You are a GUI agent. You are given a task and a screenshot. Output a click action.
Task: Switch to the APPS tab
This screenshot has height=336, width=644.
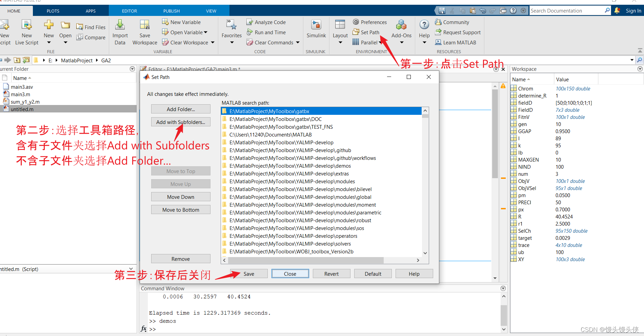pos(90,11)
